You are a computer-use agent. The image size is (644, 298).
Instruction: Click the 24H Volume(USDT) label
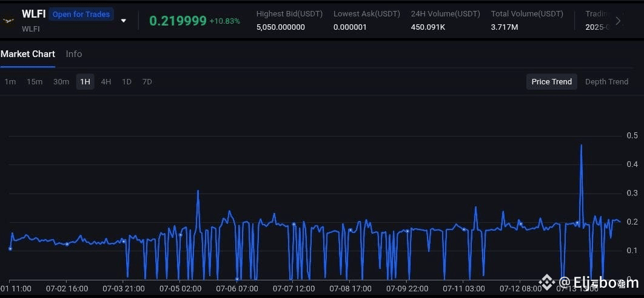pos(445,14)
